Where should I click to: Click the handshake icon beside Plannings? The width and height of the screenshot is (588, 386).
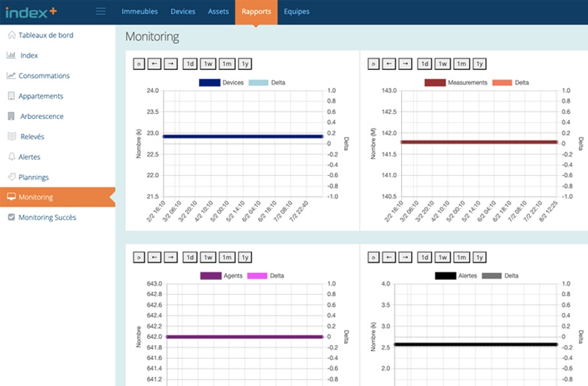tap(11, 177)
